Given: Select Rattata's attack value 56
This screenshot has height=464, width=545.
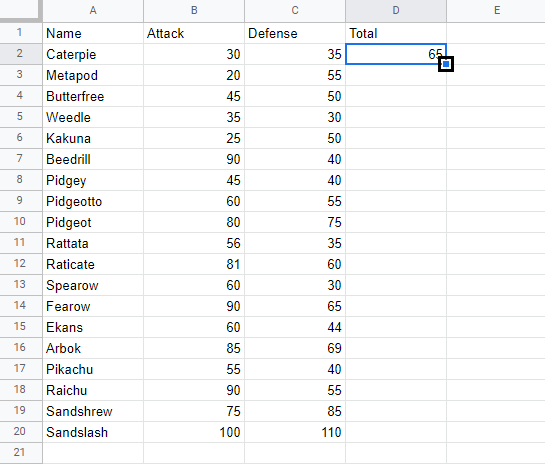Looking at the screenshot, I should coord(194,243).
